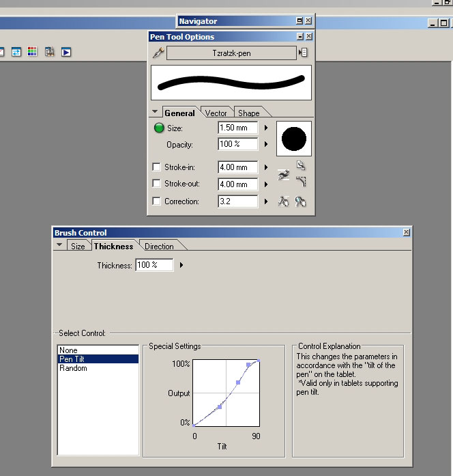Switch to the Size tab in Brush Control
The height and width of the screenshot is (476, 453).
(78, 247)
